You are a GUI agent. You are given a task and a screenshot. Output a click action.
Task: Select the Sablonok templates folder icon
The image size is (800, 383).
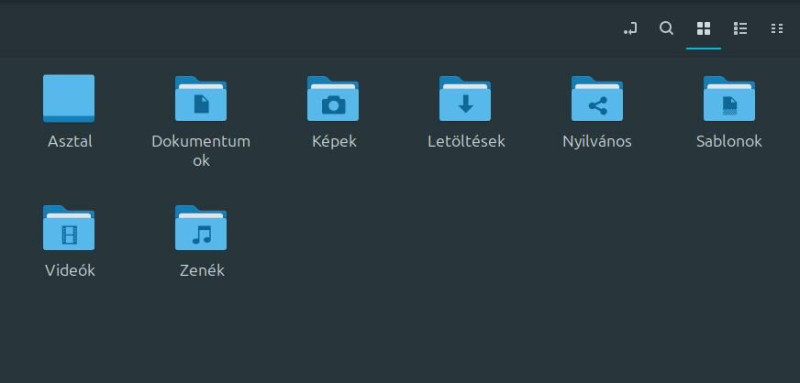point(729,98)
